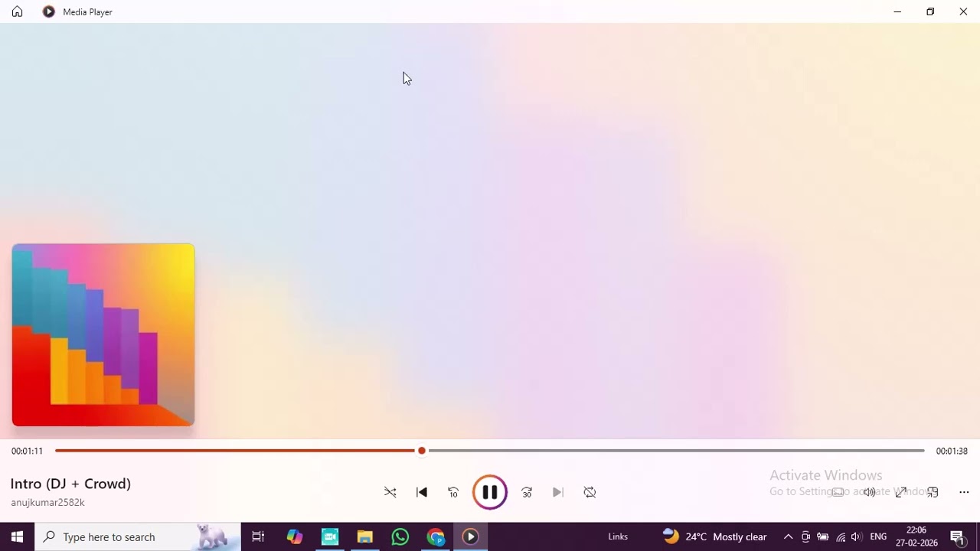
Task: Click artist name anujkumar2582k
Action: pos(47,503)
